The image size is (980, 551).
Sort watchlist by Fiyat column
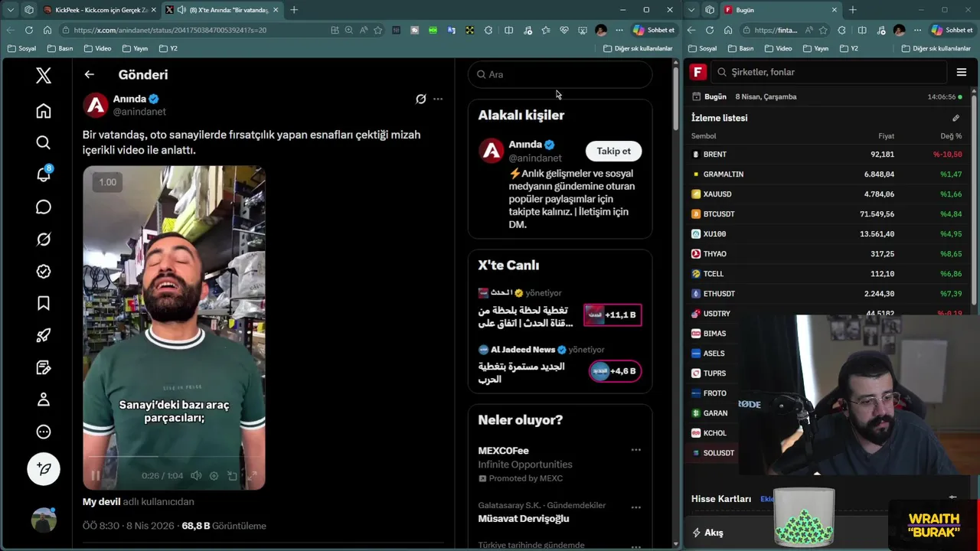[886, 136]
